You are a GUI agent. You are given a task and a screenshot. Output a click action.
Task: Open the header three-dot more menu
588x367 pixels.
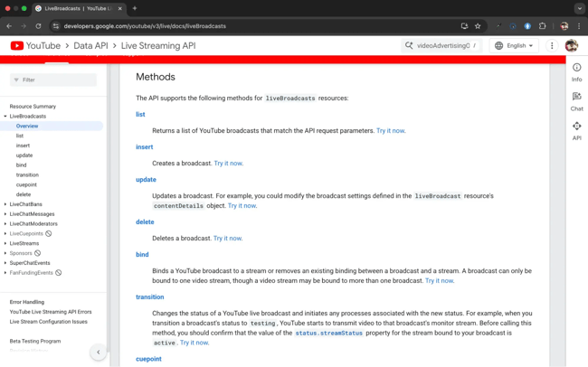click(x=552, y=46)
